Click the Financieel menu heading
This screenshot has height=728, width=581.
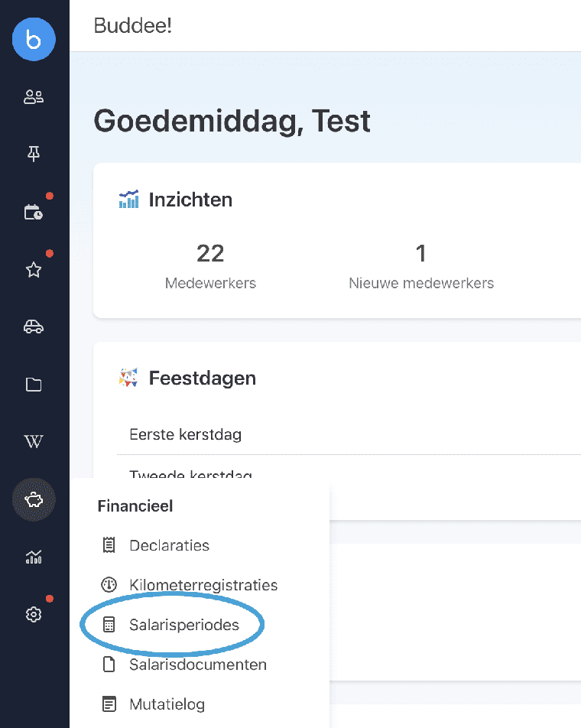click(x=135, y=505)
